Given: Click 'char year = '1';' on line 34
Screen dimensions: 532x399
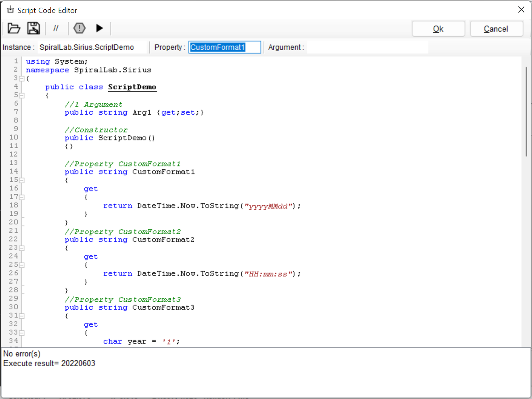Looking at the screenshot, I should [142, 341].
